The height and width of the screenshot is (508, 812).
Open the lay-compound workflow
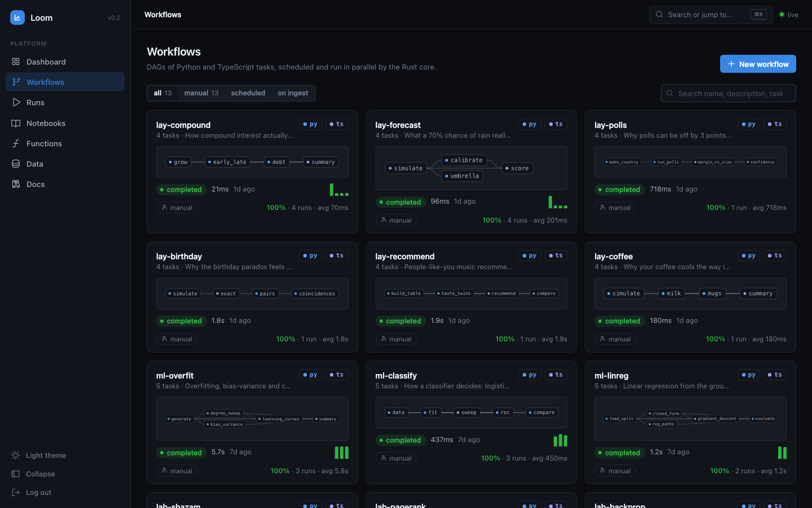click(183, 125)
